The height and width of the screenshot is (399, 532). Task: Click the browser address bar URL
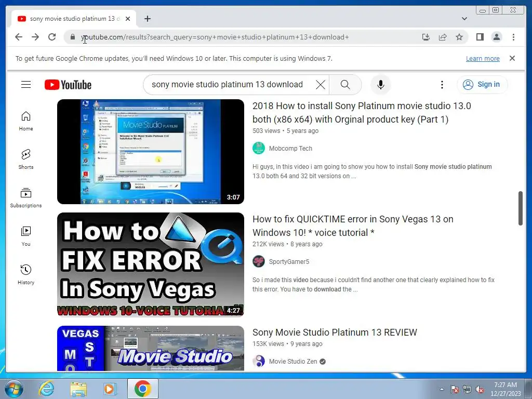(x=215, y=37)
